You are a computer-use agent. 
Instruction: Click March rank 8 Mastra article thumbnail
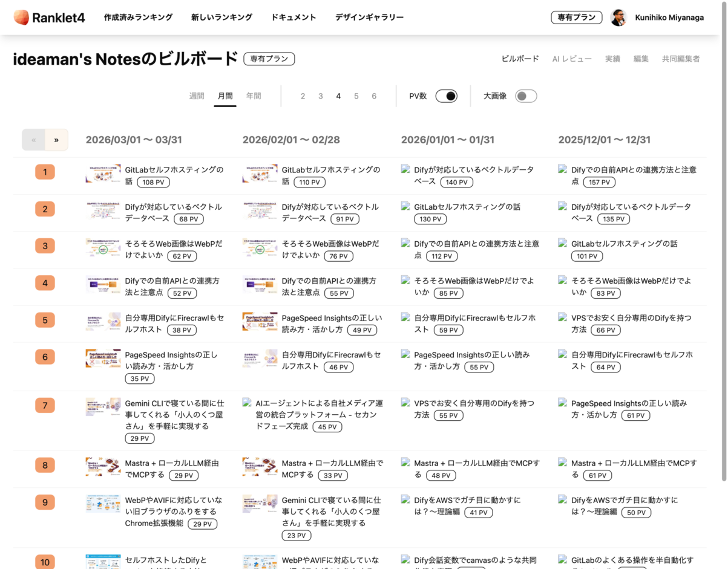tap(103, 466)
